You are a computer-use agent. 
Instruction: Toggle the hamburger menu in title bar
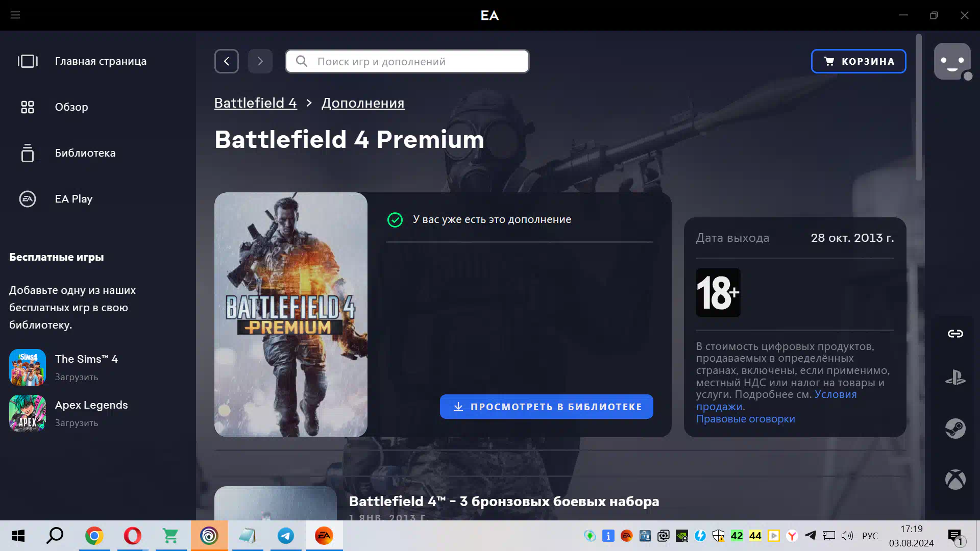(15, 15)
